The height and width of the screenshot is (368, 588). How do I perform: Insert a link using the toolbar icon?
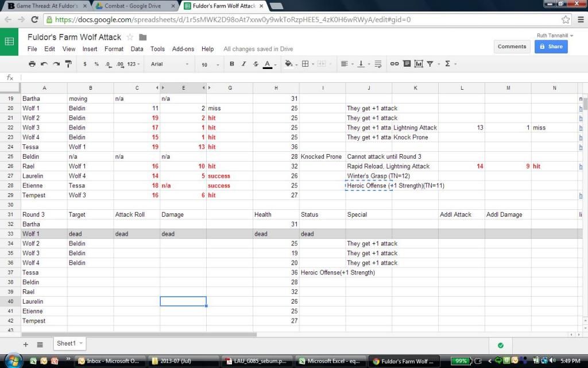click(394, 64)
